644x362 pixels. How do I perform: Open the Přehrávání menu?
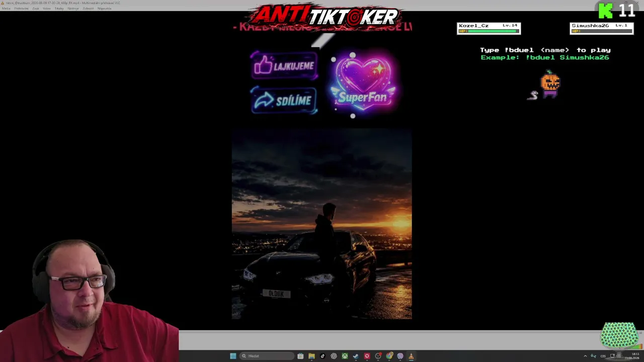click(x=21, y=9)
